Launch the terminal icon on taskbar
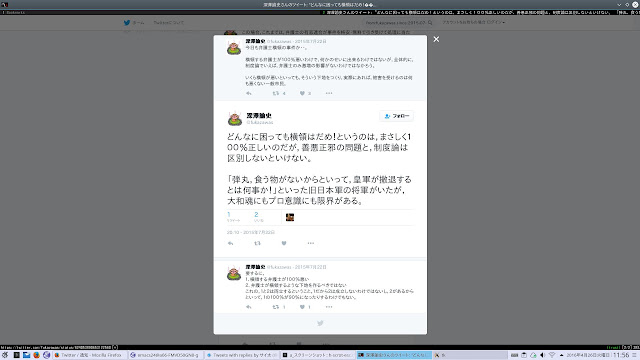 pos(16,355)
